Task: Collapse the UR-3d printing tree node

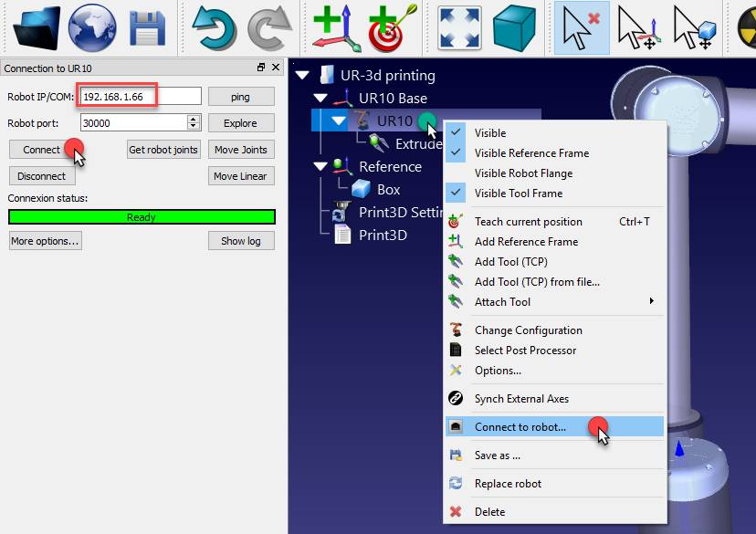Action: coord(302,76)
